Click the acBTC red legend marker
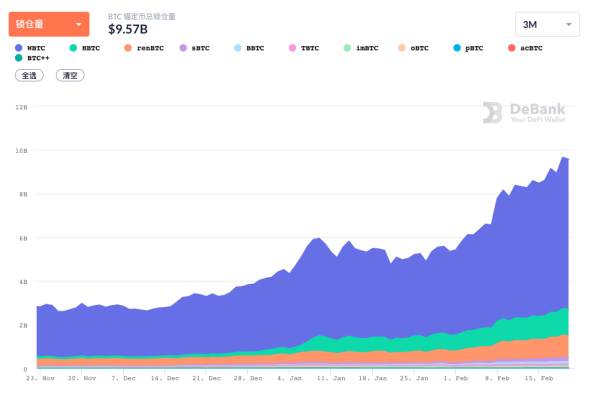The width and height of the screenshot is (590, 397). 512,48
